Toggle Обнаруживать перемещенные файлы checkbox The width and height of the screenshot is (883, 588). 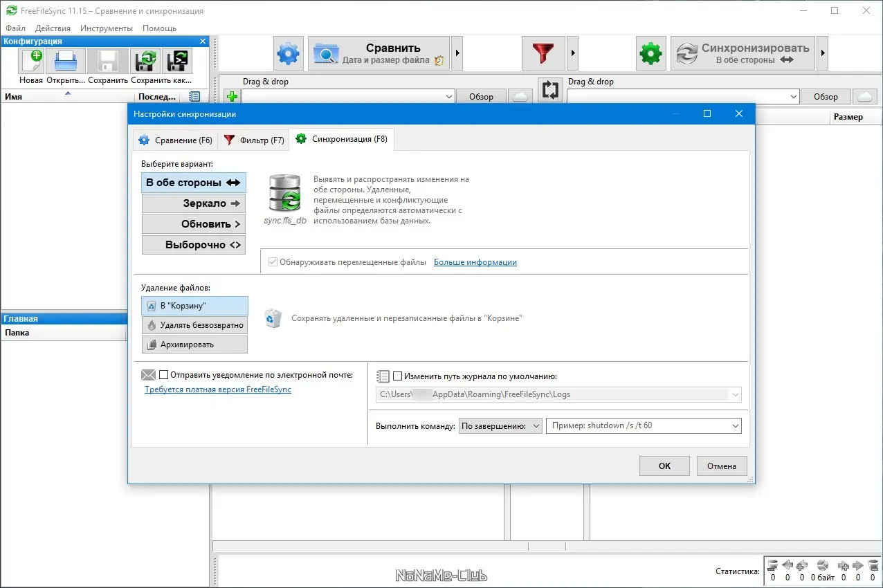(x=273, y=262)
